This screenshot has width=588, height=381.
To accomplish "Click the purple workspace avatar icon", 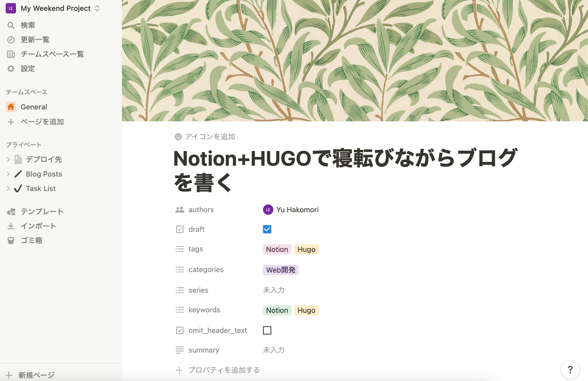I will click(11, 8).
